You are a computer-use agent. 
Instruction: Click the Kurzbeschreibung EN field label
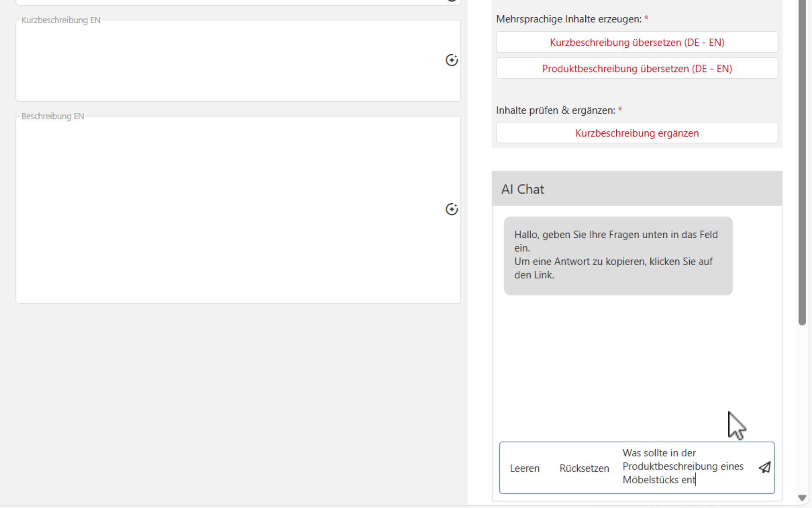pyautogui.click(x=61, y=20)
